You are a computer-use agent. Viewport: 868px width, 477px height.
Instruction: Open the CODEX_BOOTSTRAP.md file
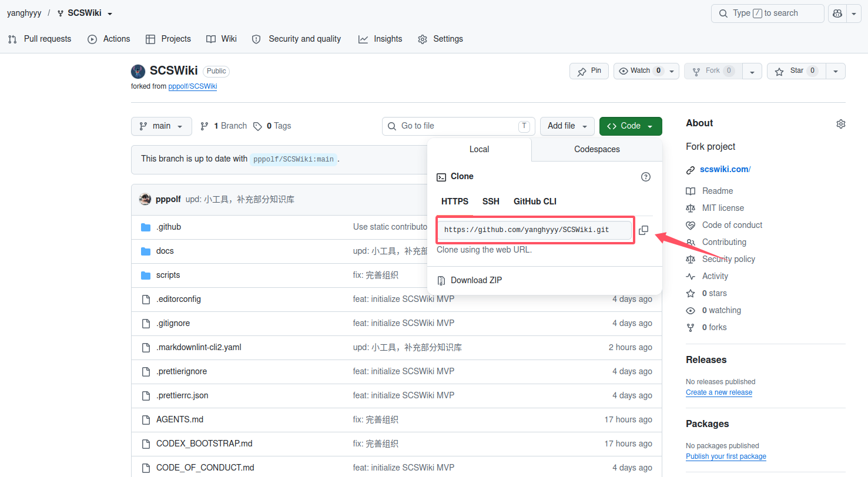tap(204, 444)
